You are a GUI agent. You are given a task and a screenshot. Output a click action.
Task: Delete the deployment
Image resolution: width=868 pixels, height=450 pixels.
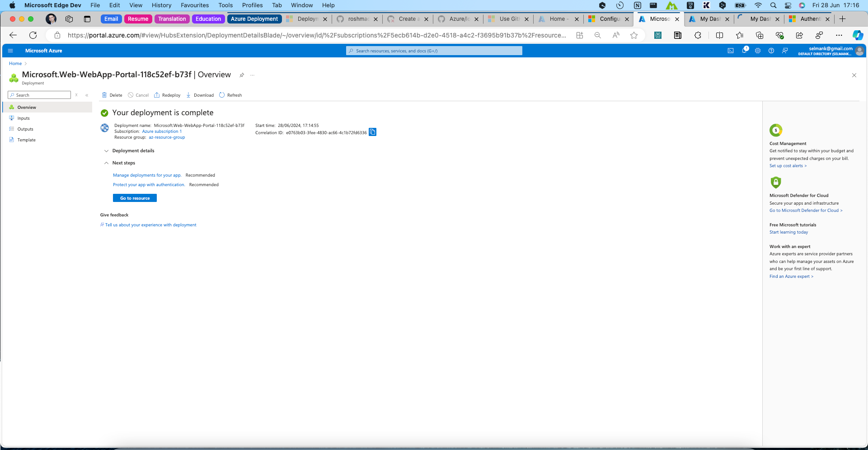pyautogui.click(x=112, y=95)
